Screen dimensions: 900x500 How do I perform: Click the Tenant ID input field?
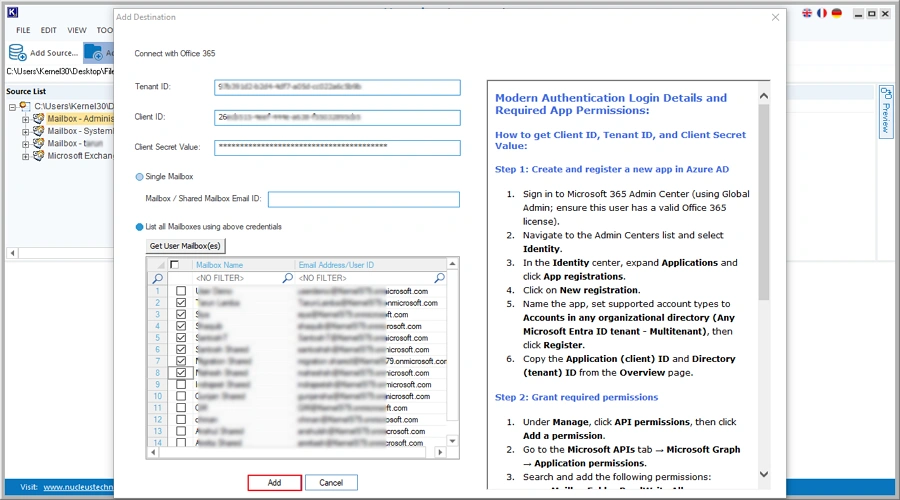[x=337, y=87]
